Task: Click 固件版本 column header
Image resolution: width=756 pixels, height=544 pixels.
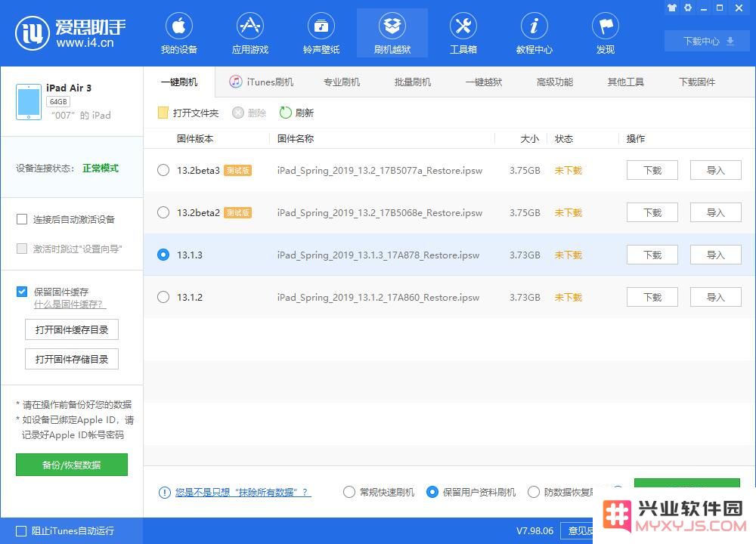Action: tap(195, 139)
